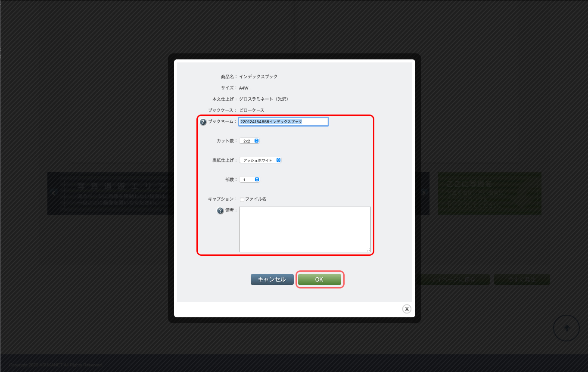Click the "部数" label
The width and height of the screenshot is (588, 372).
point(230,180)
